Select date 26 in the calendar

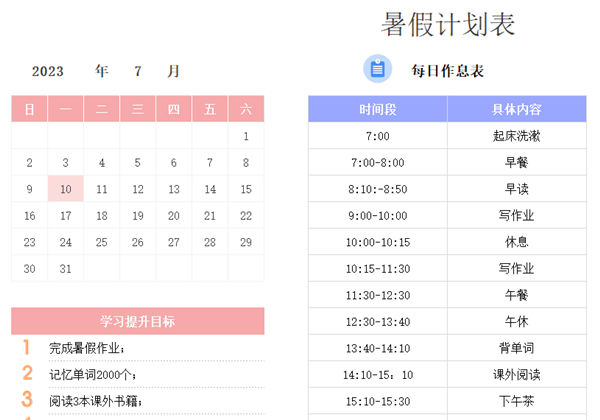point(138,242)
